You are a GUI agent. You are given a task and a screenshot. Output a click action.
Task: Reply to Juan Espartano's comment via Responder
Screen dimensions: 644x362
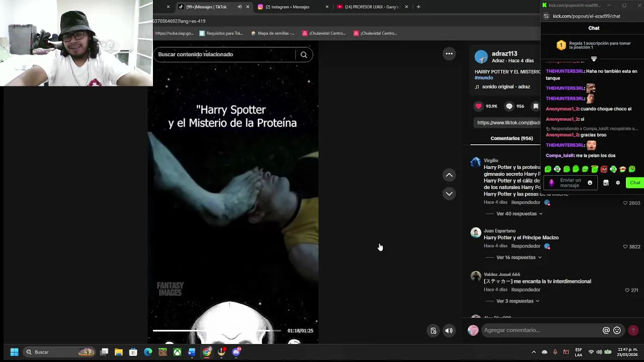pos(525,246)
